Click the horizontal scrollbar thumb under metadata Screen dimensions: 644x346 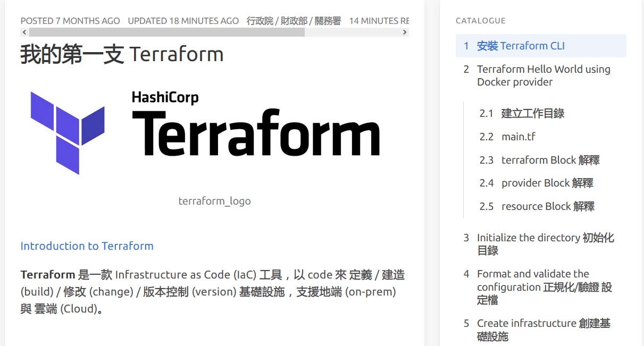click(166, 32)
